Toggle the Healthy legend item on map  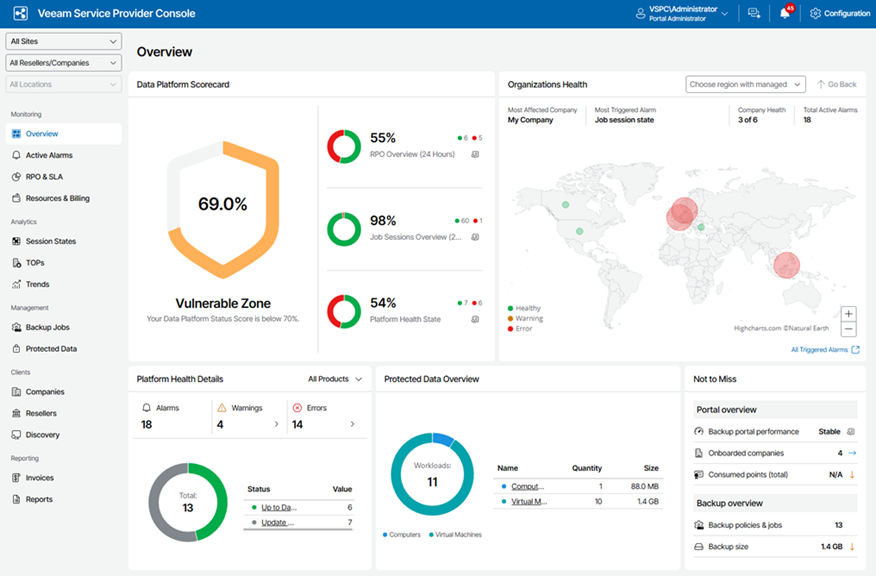[524, 308]
